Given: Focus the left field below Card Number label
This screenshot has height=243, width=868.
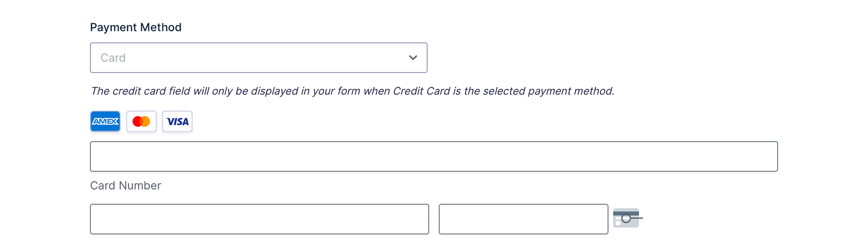Looking at the screenshot, I should [x=259, y=219].
